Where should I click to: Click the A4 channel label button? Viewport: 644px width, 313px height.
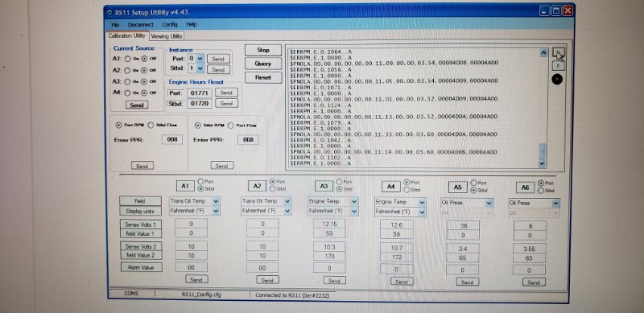click(390, 187)
